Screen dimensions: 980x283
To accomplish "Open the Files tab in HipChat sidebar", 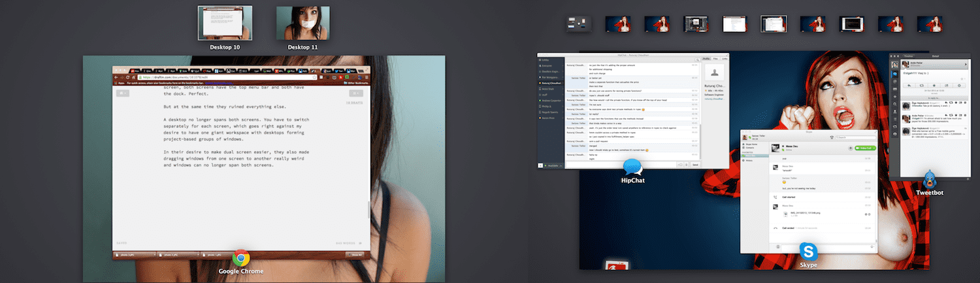I will pos(715,59).
